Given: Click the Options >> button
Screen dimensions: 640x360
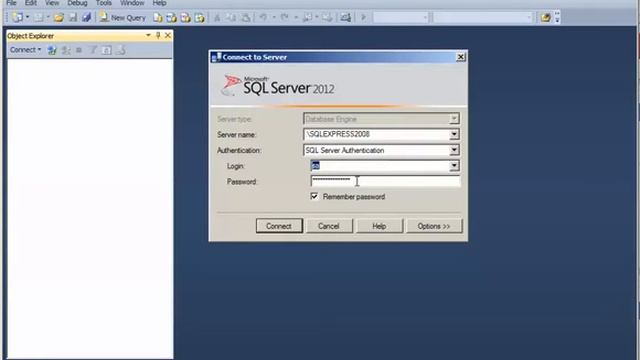Looking at the screenshot, I should [x=434, y=226].
